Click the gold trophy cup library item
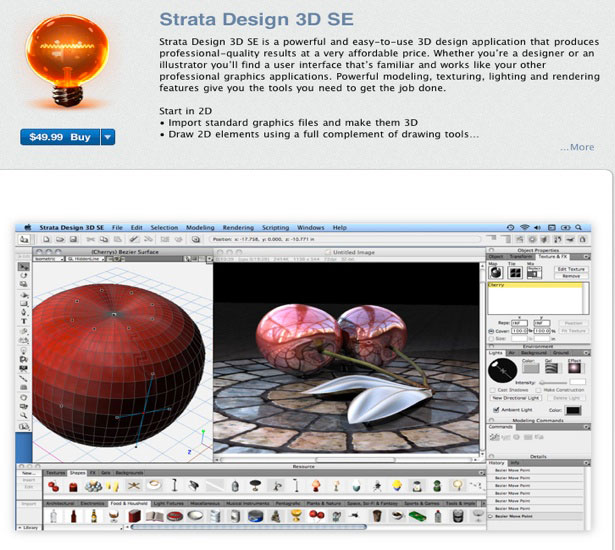 (x=297, y=516)
